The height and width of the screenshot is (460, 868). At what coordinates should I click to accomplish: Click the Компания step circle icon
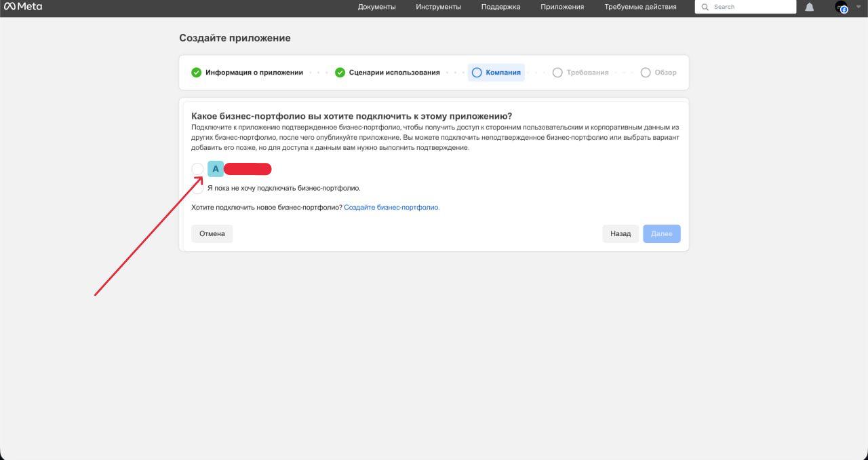pos(477,73)
